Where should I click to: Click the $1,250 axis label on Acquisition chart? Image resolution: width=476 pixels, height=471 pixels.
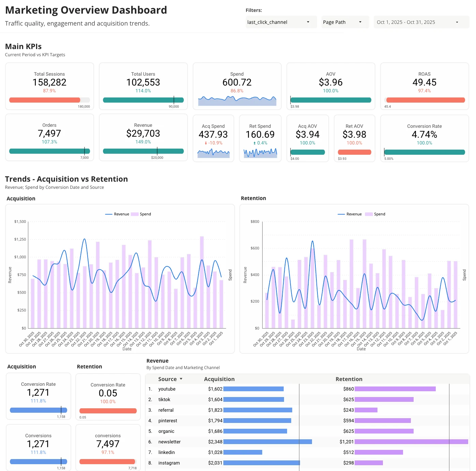(20, 239)
